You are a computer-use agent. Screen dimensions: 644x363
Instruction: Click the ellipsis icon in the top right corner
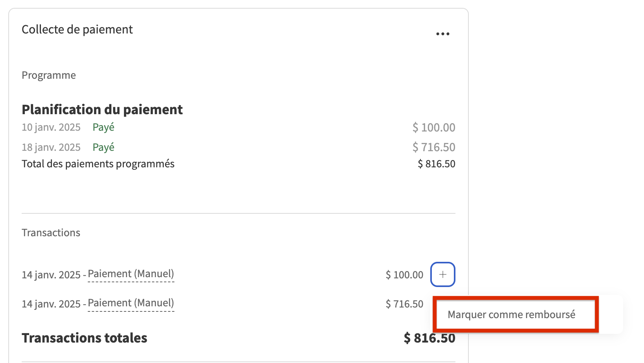pyautogui.click(x=442, y=34)
